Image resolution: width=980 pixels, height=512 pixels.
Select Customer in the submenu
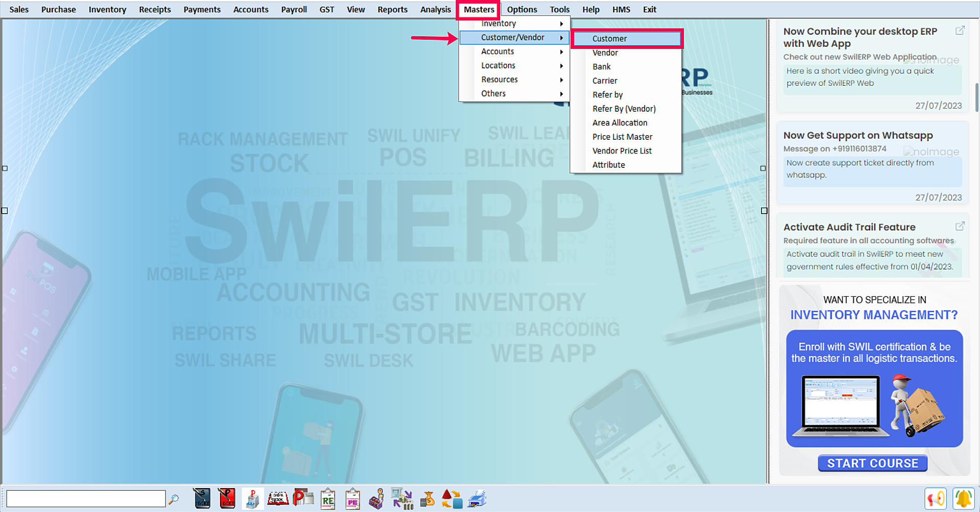coord(627,39)
